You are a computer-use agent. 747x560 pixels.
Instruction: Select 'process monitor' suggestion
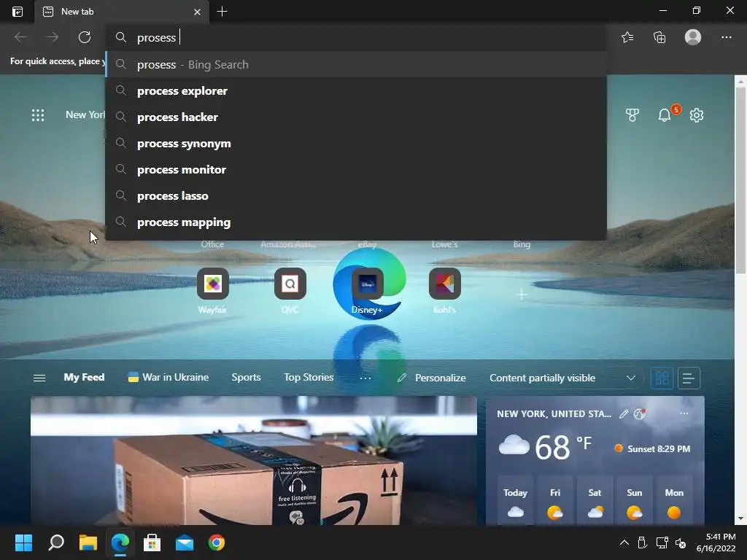point(356,169)
